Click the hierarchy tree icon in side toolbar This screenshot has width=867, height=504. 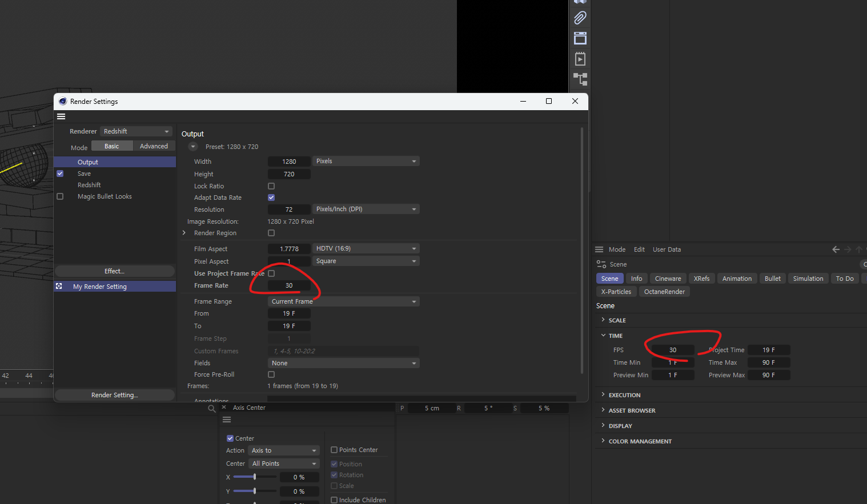[x=580, y=79]
